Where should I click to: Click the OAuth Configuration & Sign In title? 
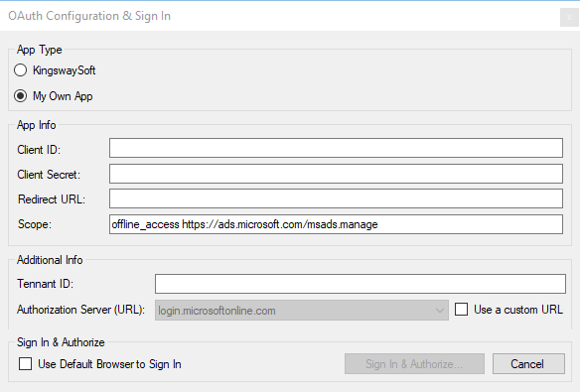(89, 16)
